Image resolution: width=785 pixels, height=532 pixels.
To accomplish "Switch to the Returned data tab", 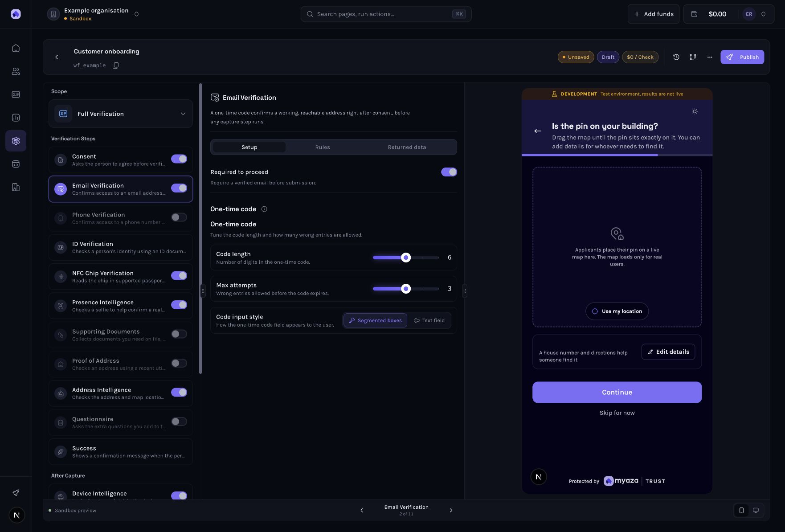I will tap(407, 147).
